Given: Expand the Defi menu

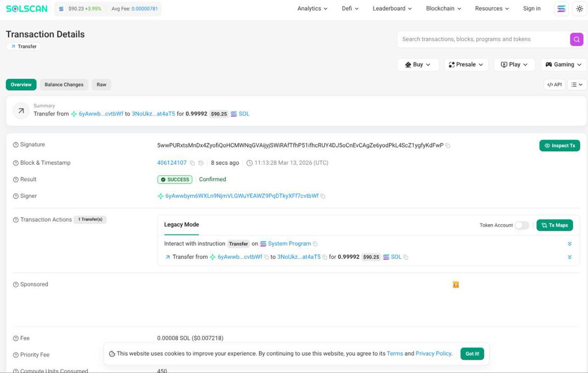Looking at the screenshot, I should 350,9.
